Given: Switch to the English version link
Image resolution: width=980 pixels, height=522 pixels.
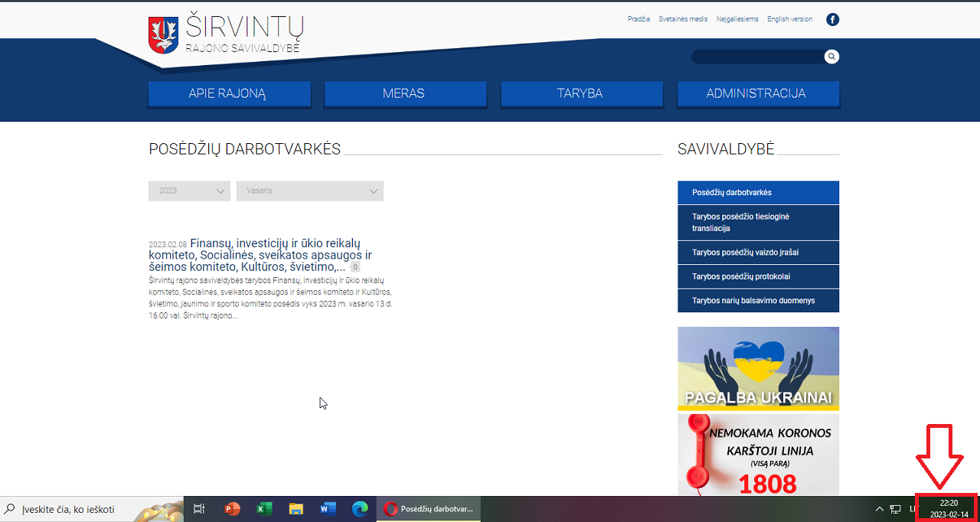Looking at the screenshot, I should point(789,19).
